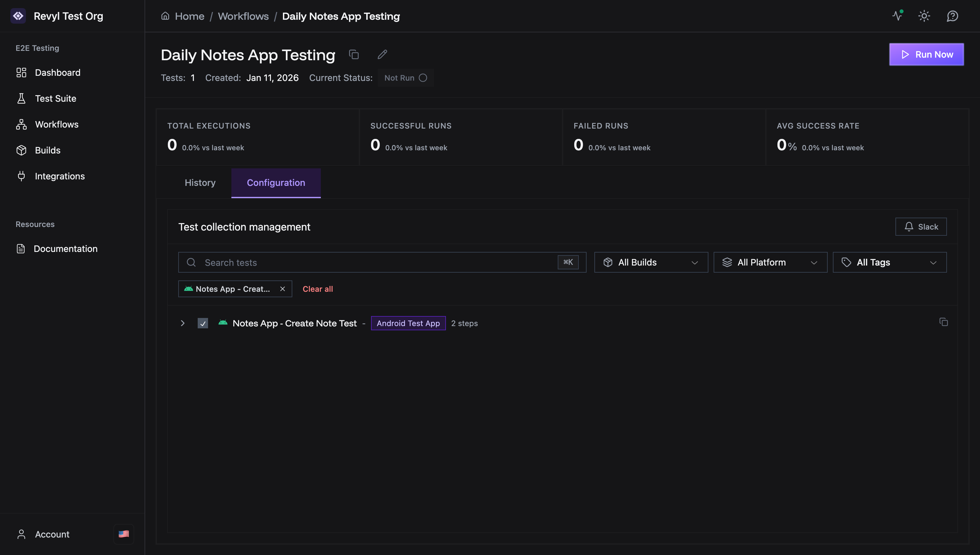Viewport: 980px width, 555px height.
Task: Uncheck the Notes App - Create Note Test
Action: [x=203, y=323]
